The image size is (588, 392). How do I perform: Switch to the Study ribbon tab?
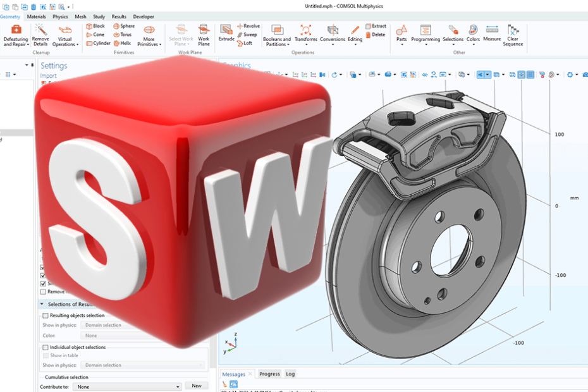click(99, 16)
